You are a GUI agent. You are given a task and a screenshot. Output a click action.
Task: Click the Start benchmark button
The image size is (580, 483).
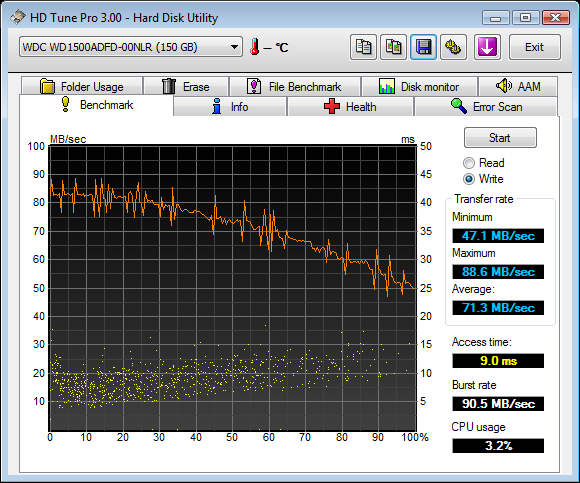(500, 138)
